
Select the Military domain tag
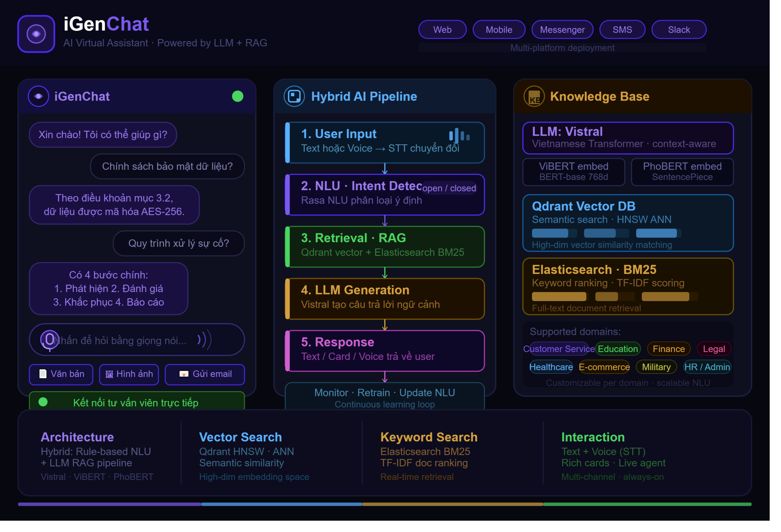(x=657, y=367)
